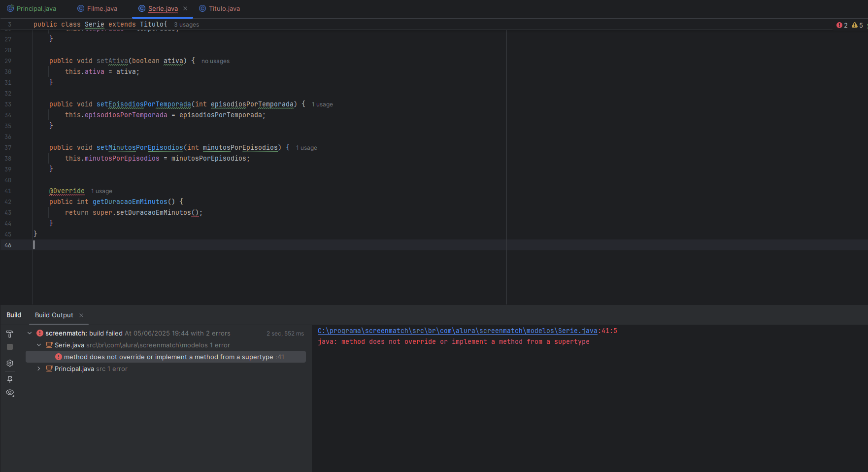Switch to the Principal.java editor tab
The image size is (868, 472).
32,9
